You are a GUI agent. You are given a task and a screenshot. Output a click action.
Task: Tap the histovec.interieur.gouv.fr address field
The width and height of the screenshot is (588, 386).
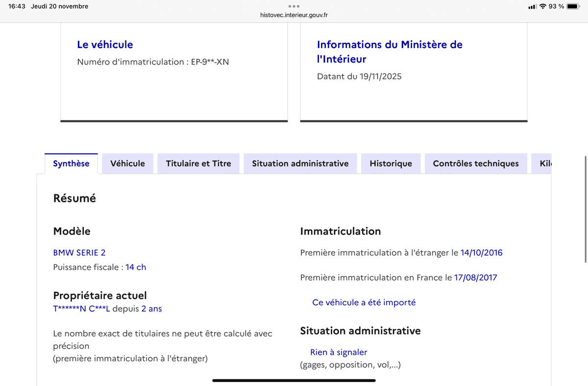tap(294, 15)
